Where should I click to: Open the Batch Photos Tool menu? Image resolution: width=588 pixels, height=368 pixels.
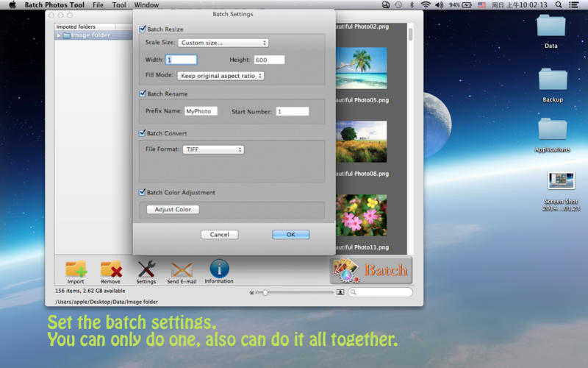point(54,5)
